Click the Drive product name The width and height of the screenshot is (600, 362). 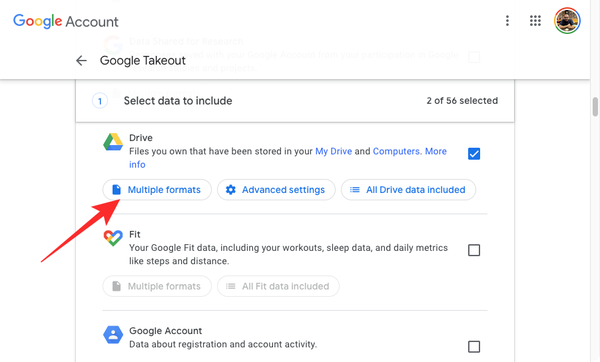(x=141, y=138)
